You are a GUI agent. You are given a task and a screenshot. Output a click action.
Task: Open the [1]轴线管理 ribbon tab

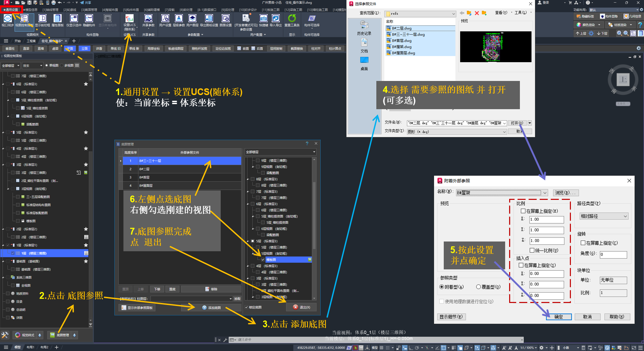(x=50, y=10)
